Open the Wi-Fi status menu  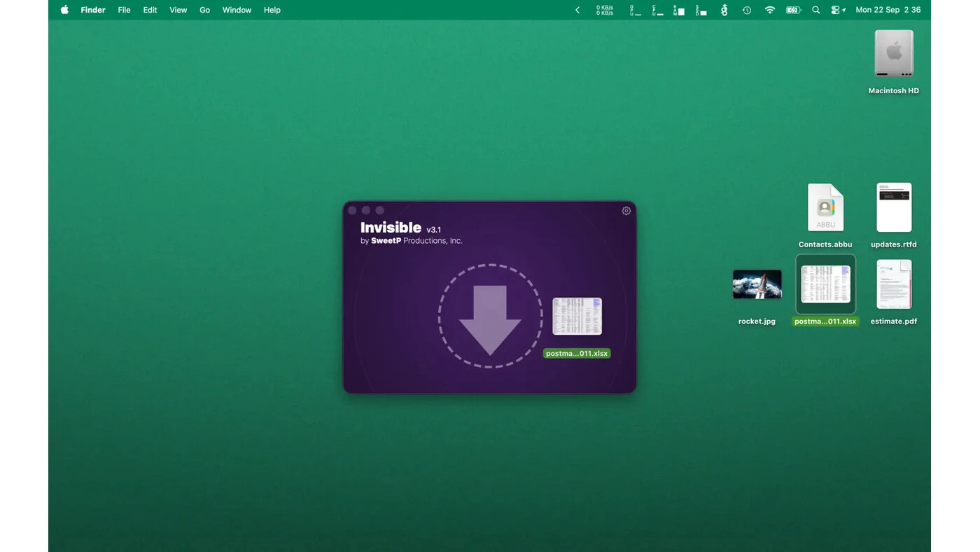[x=770, y=10]
